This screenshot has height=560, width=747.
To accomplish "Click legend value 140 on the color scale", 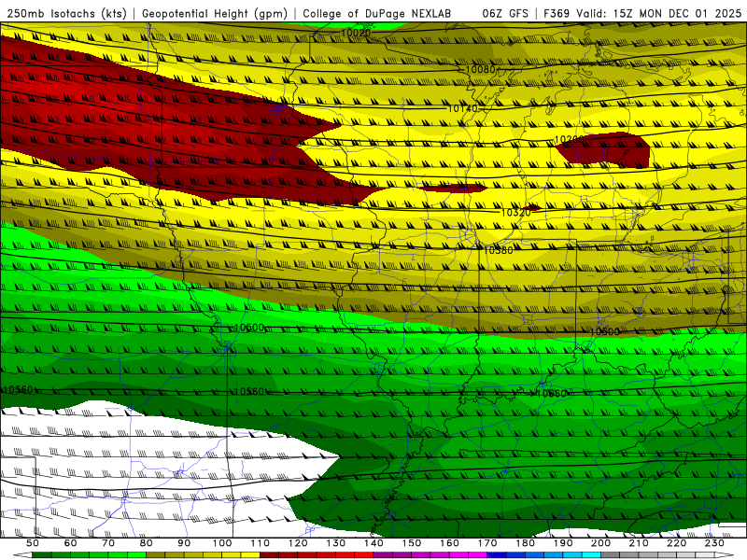I will click(x=374, y=543).
